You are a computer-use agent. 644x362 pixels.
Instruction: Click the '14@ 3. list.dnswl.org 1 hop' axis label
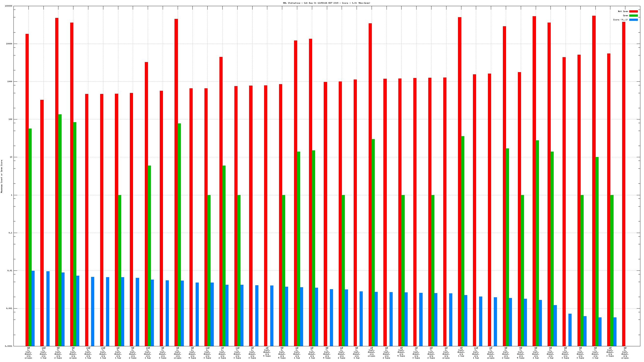(x=43, y=353)
